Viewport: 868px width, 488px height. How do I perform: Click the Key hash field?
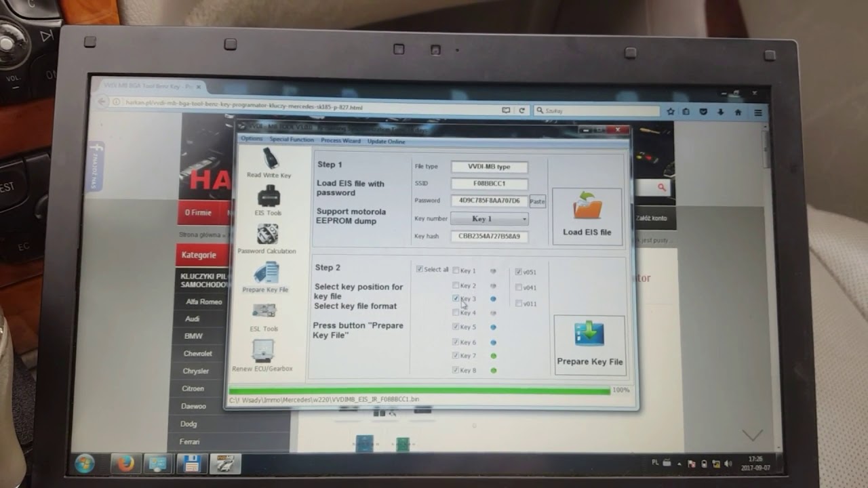(x=489, y=237)
